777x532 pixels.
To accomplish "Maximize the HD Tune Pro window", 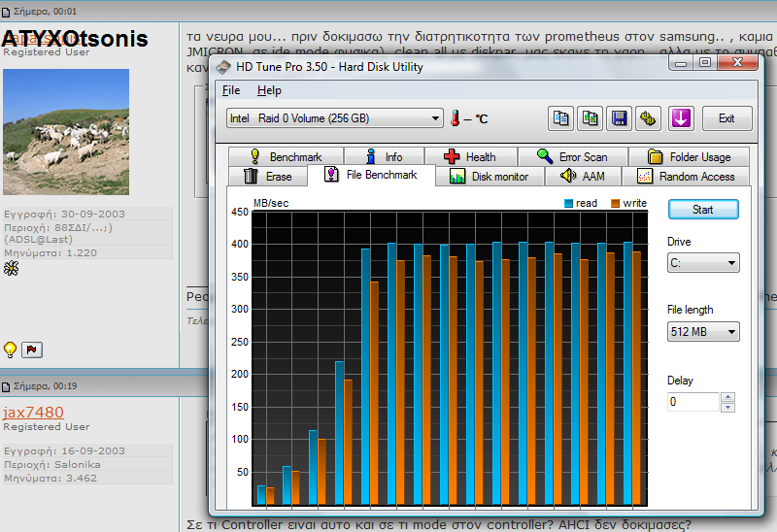I will click(x=705, y=63).
